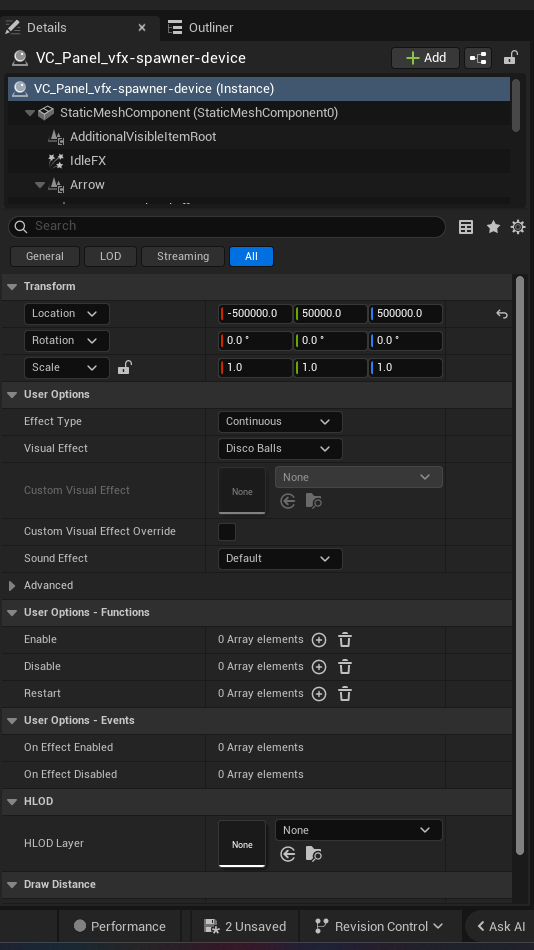Viewport: 534px width, 950px height.
Task: Open the Revision Control menu
Action: click(x=380, y=926)
